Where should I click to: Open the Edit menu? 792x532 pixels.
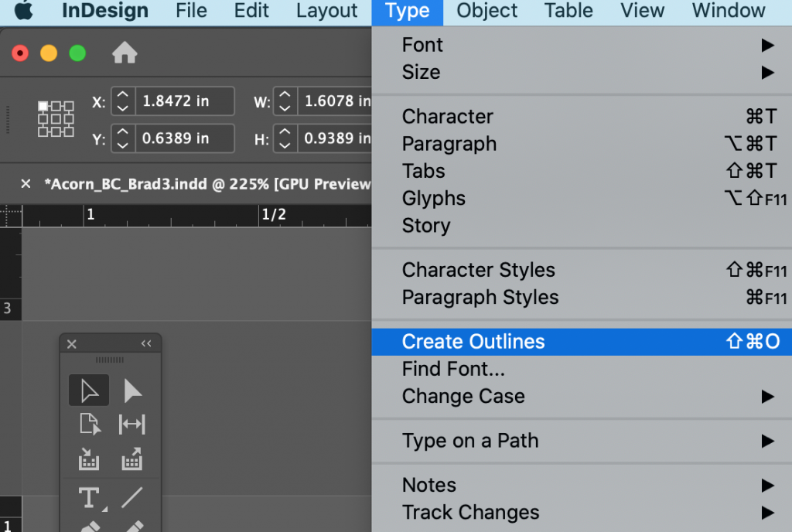coord(251,11)
